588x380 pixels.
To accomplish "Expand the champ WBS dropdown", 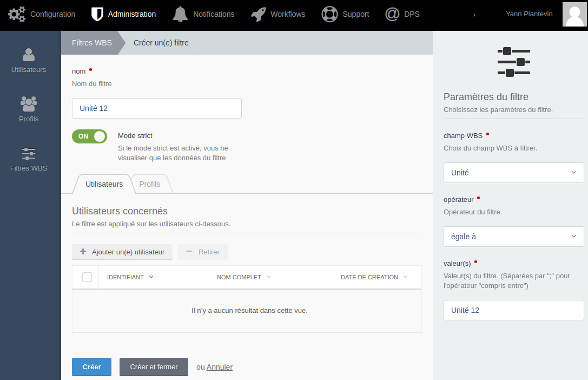I will coord(513,173).
